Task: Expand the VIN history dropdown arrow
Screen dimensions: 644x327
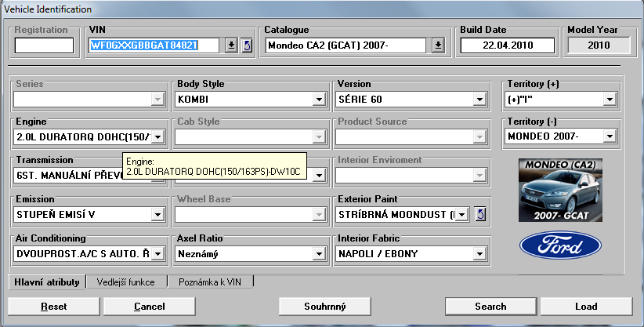Action: tap(231, 45)
